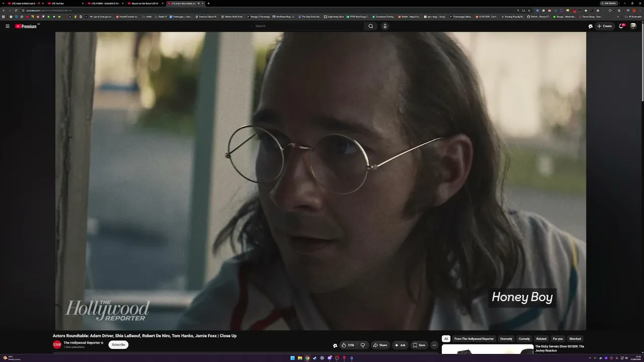
Task: Open the GitHub bookmark
Action: pos(538,17)
